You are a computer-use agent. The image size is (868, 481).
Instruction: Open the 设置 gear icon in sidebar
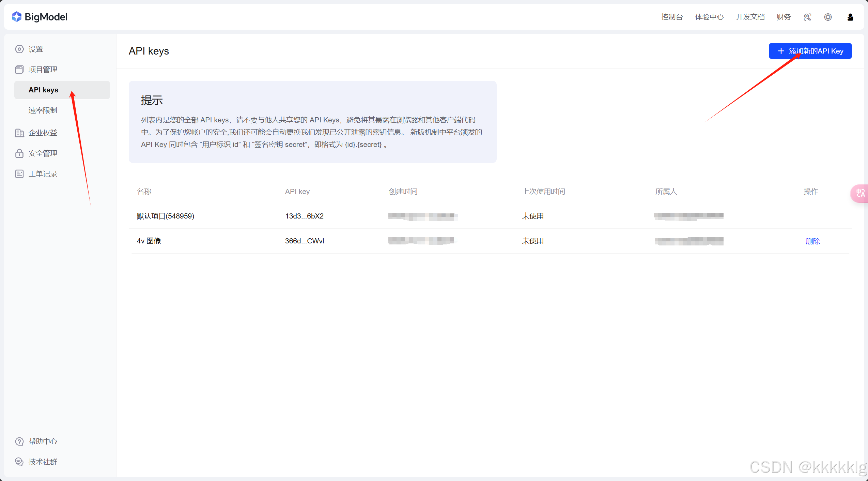(x=19, y=49)
